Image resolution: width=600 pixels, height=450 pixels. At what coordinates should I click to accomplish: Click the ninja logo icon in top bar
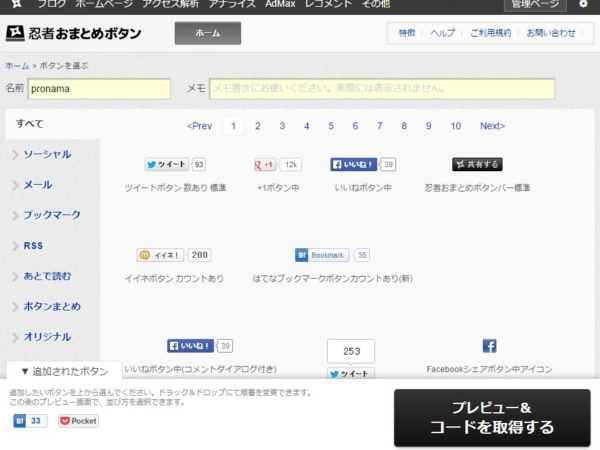(16, 4)
